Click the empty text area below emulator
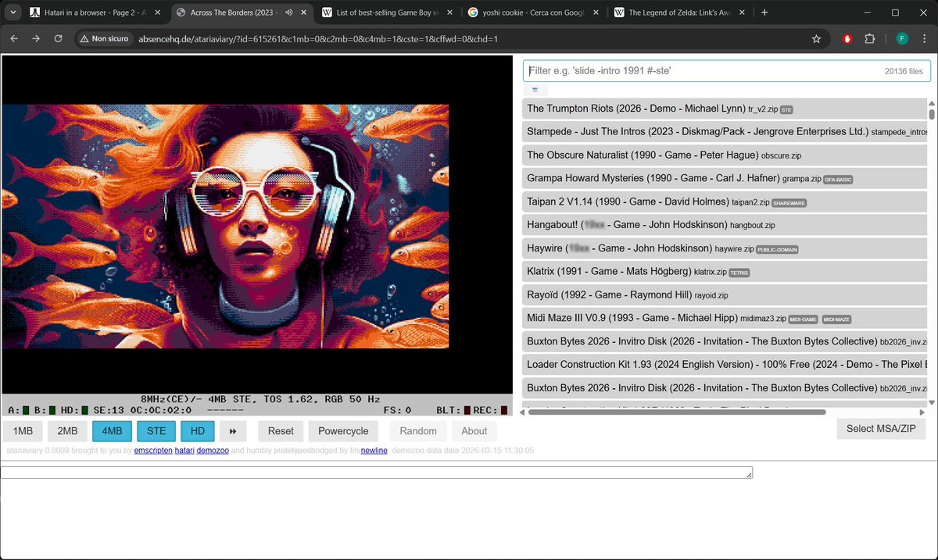The height and width of the screenshot is (560, 938). click(x=377, y=473)
